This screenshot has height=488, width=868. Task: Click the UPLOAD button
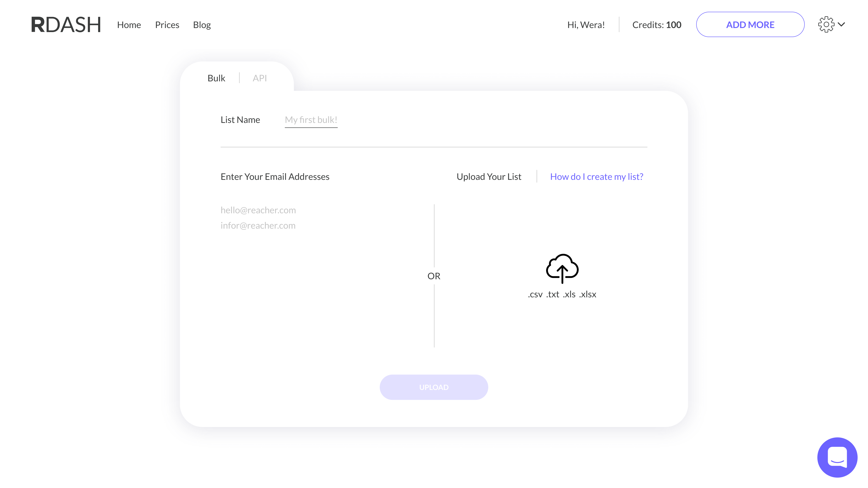[434, 387]
